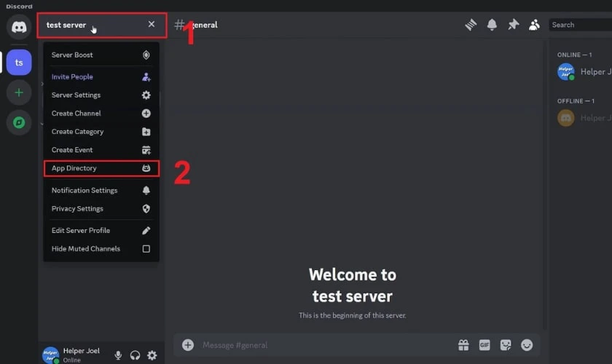Open Notification Settings menu entry
Screen dimensions: 612x364
coord(101,191)
